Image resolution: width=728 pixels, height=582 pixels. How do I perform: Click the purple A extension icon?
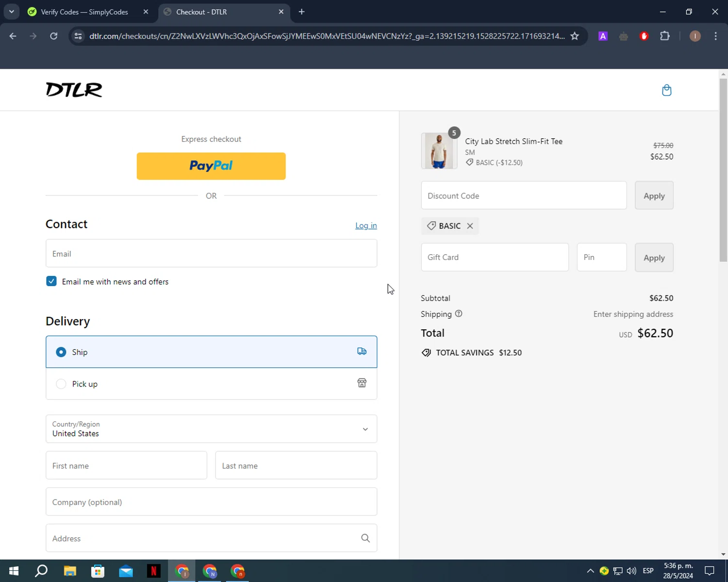pyautogui.click(x=603, y=36)
